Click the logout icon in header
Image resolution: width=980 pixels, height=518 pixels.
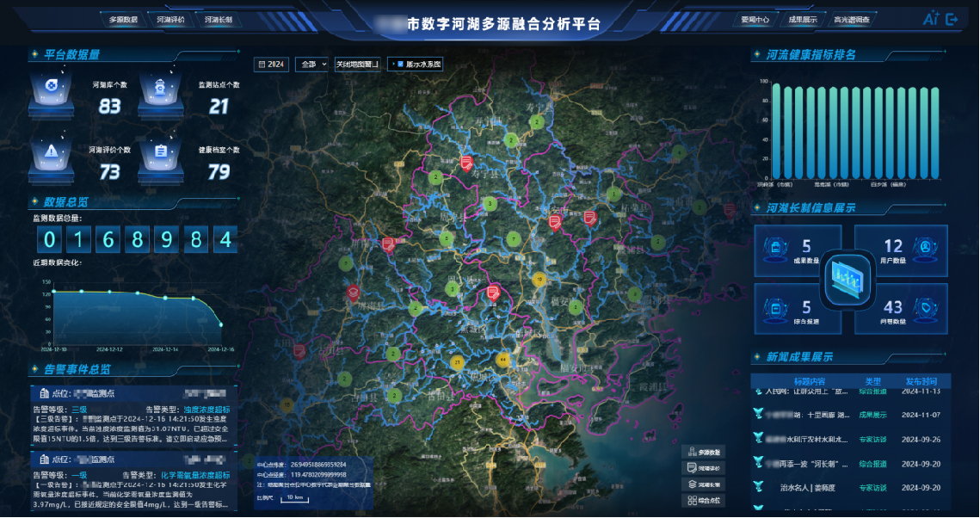(952, 19)
